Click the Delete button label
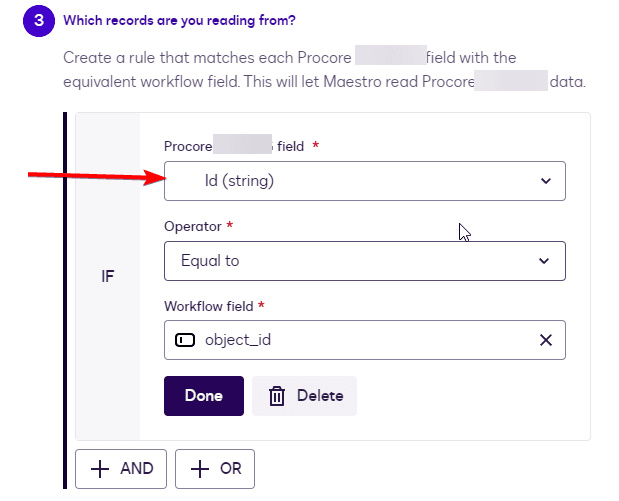The height and width of the screenshot is (501, 619). (x=320, y=396)
